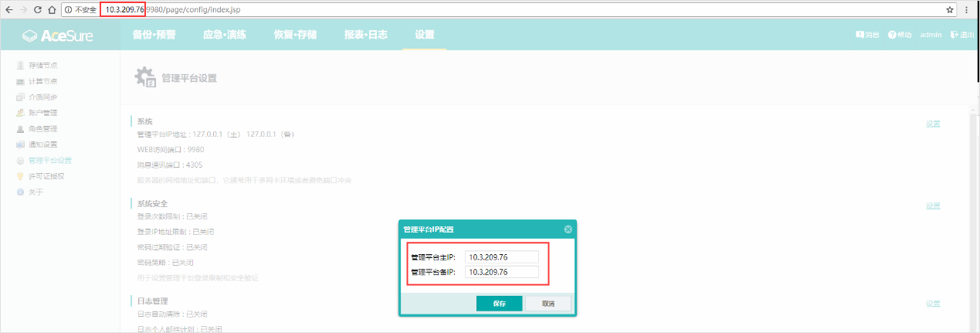Open the 备份•预警 tab

tap(154, 35)
